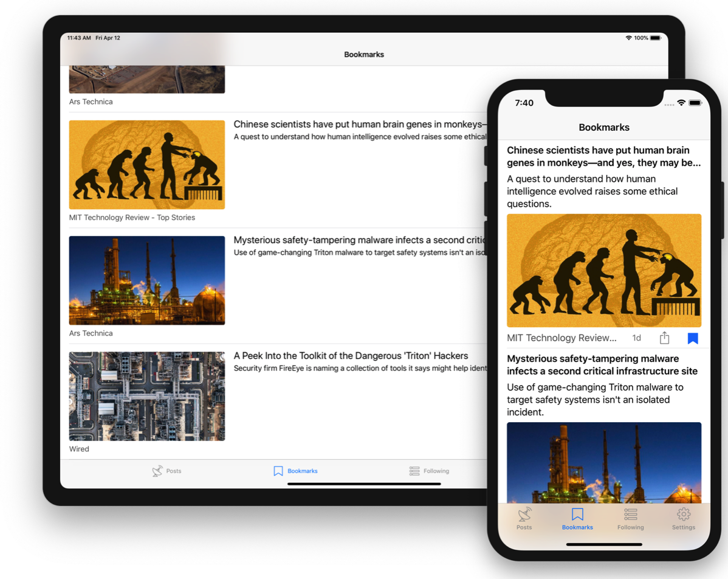728x579 pixels.
Task: Open evolution brain image on the iPhone
Action: (x=604, y=271)
